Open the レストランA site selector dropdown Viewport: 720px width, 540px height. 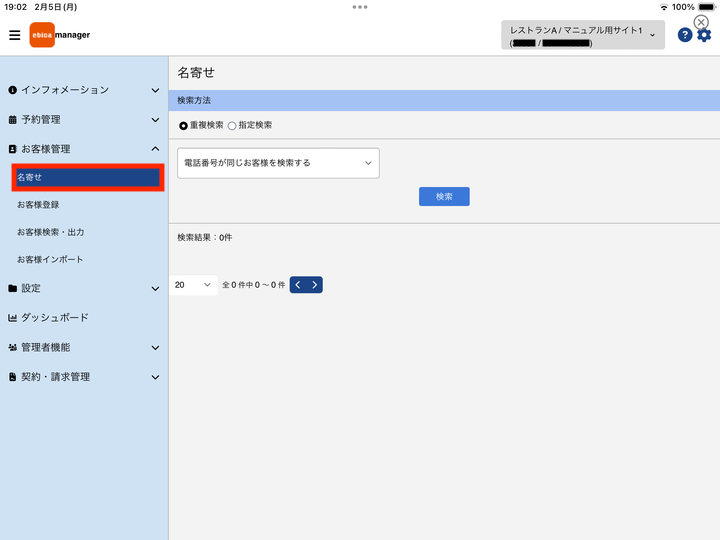tap(583, 35)
